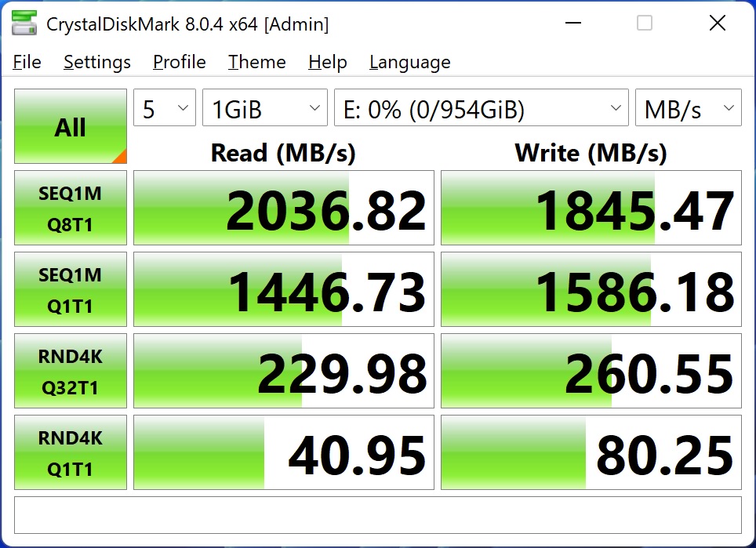The width and height of the screenshot is (756, 548).
Task: Start the RND4K Q1T1 test
Action: [71, 452]
